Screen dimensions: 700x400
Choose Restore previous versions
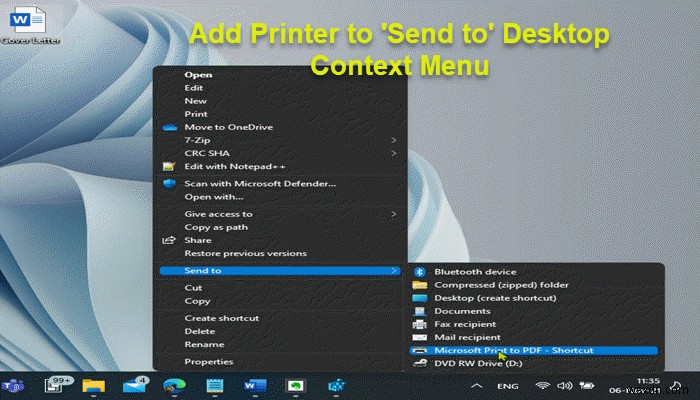tap(246, 253)
